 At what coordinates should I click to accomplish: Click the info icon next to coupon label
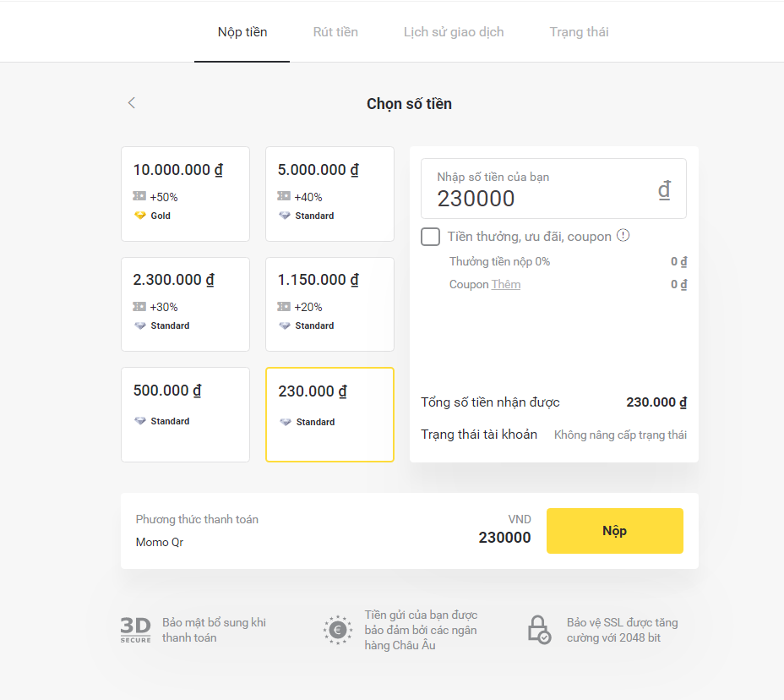click(x=623, y=236)
